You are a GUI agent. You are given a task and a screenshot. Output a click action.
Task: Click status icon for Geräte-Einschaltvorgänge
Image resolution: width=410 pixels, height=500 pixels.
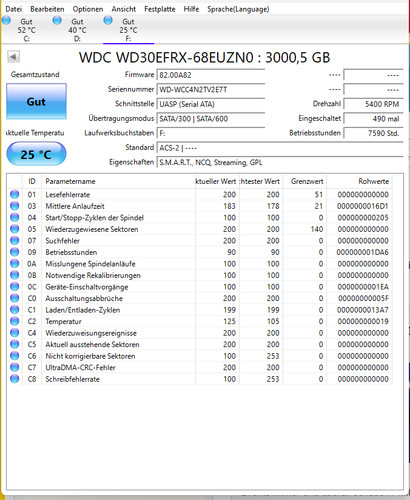click(14, 287)
